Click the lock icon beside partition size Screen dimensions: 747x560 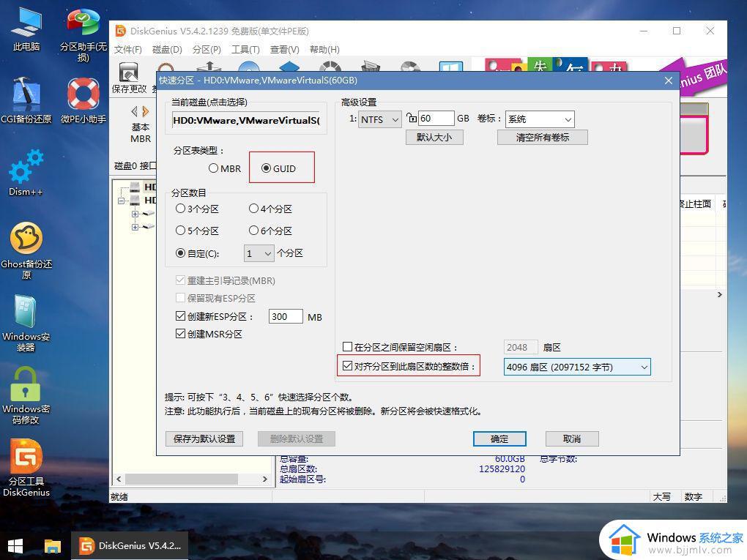point(411,118)
